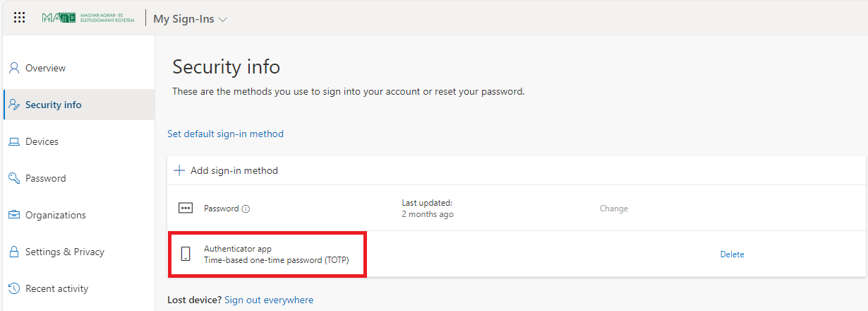Image resolution: width=868 pixels, height=311 pixels.
Task: Open Settings & Privacy from sidebar
Action: point(65,252)
